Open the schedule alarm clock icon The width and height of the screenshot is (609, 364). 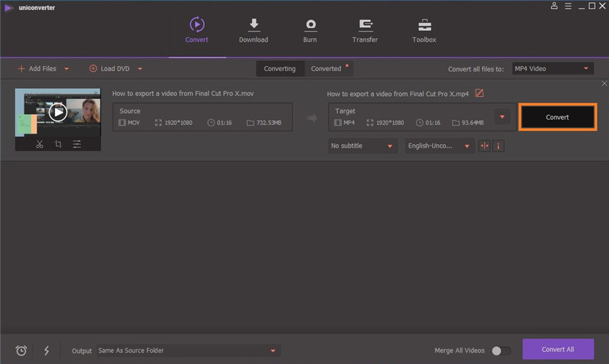21,351
